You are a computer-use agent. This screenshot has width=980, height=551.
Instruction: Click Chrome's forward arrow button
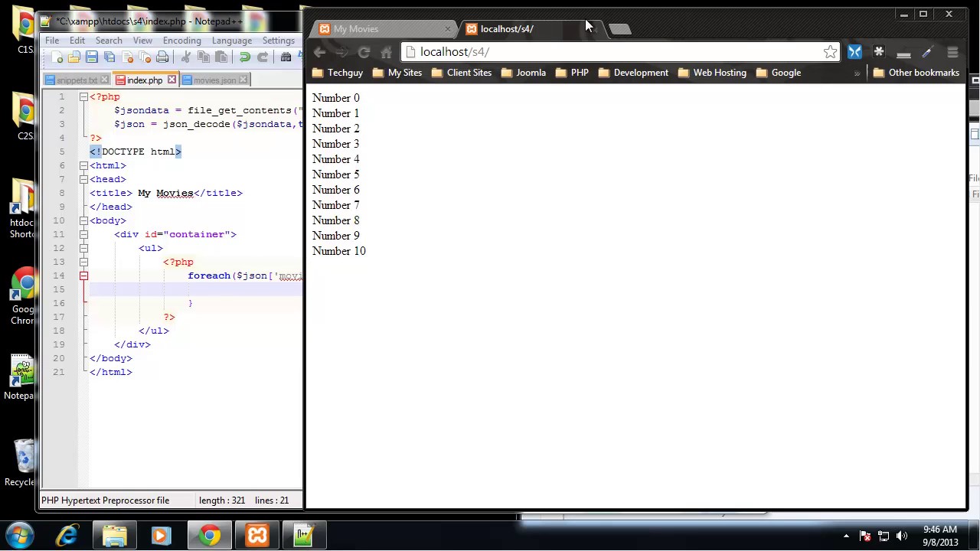(341, 52)
